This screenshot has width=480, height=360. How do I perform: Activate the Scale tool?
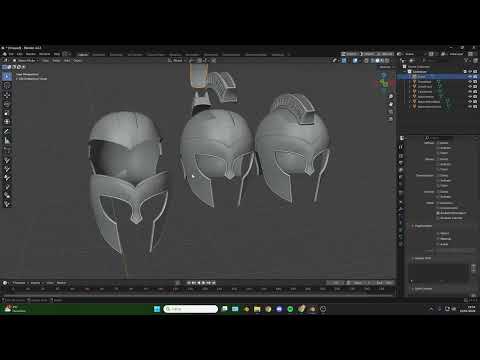pos(7,113)
